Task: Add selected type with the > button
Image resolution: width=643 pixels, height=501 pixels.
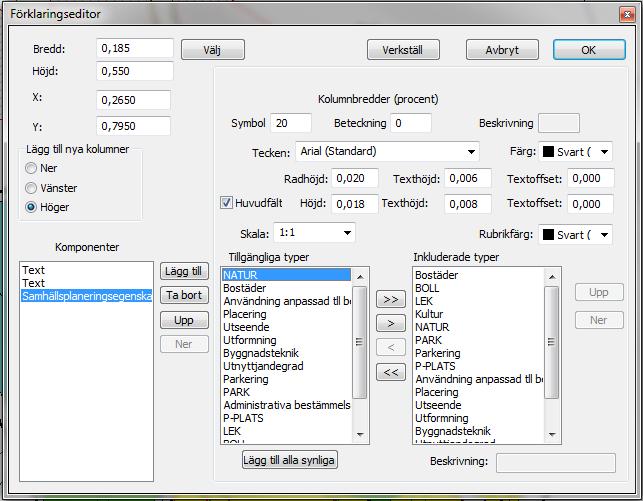Action: [x=390, y=323]
